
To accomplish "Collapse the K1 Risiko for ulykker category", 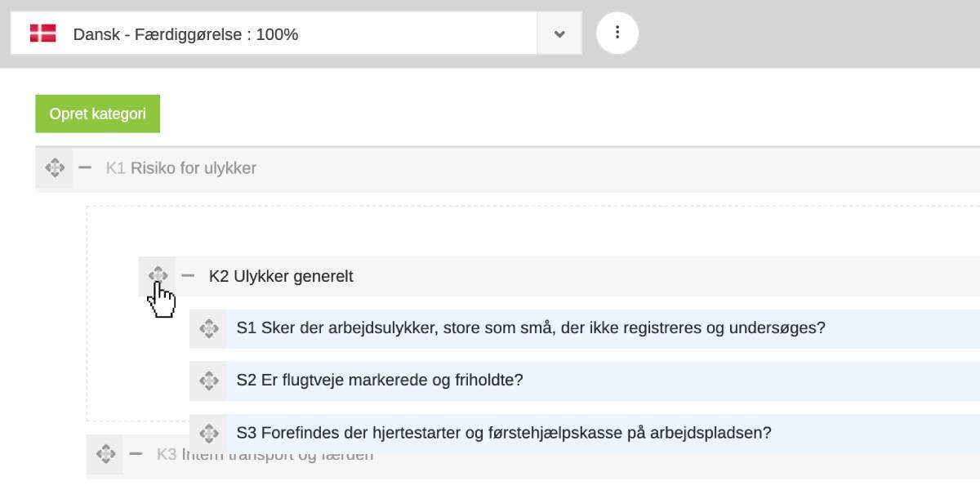I will 85,168.
